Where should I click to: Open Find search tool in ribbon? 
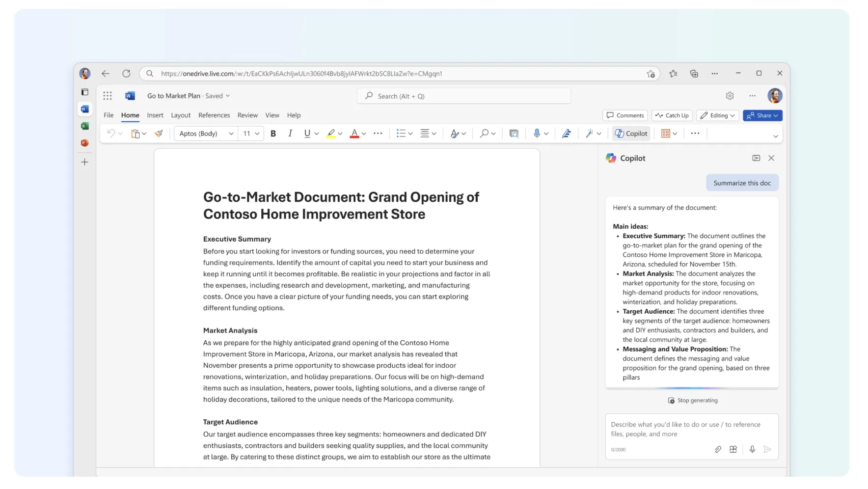click(x=484, y=134)
